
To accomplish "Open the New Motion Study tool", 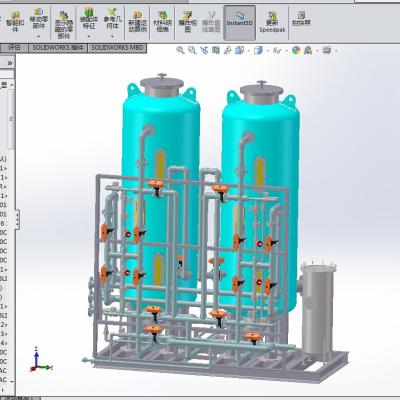I will point(137,22).
